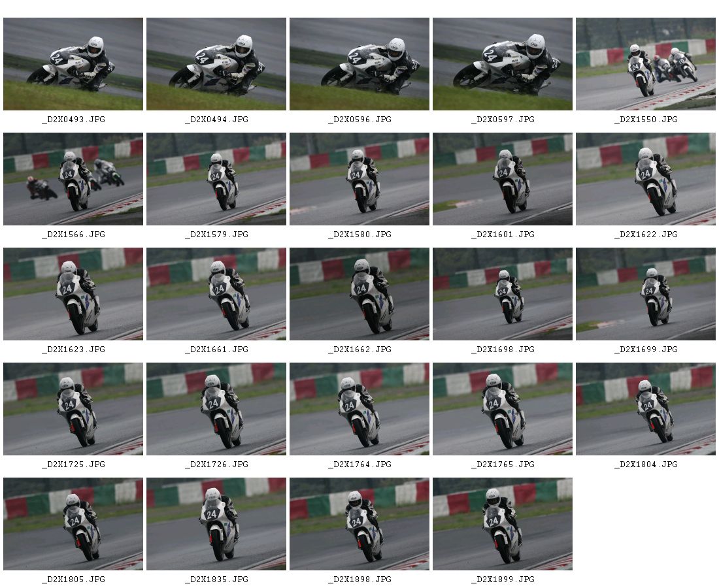Select the _D2X1835.JPG thumbnail

click(x=216, y=524)
